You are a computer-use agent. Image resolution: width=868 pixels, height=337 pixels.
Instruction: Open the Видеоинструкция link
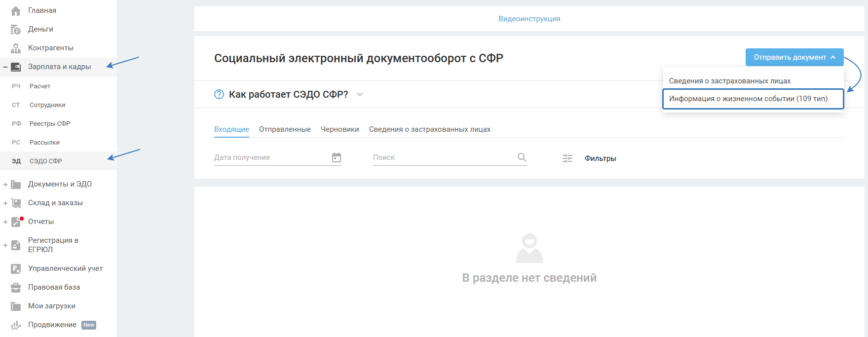529,19
